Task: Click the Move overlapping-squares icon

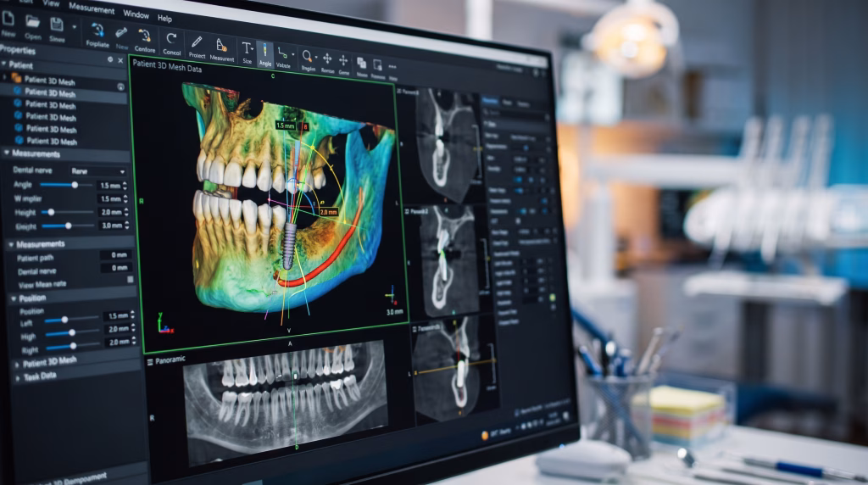Action: click(x=361, y=63)
